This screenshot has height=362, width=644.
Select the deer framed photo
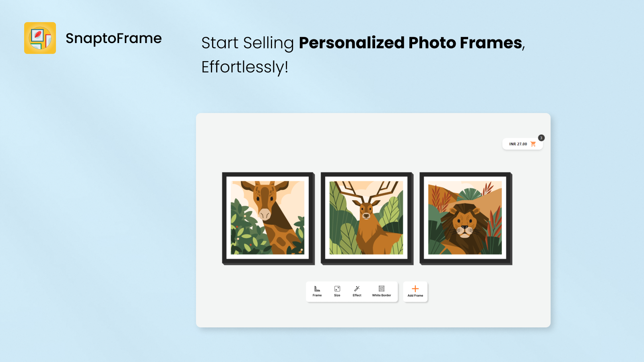(x=367, y=218)
